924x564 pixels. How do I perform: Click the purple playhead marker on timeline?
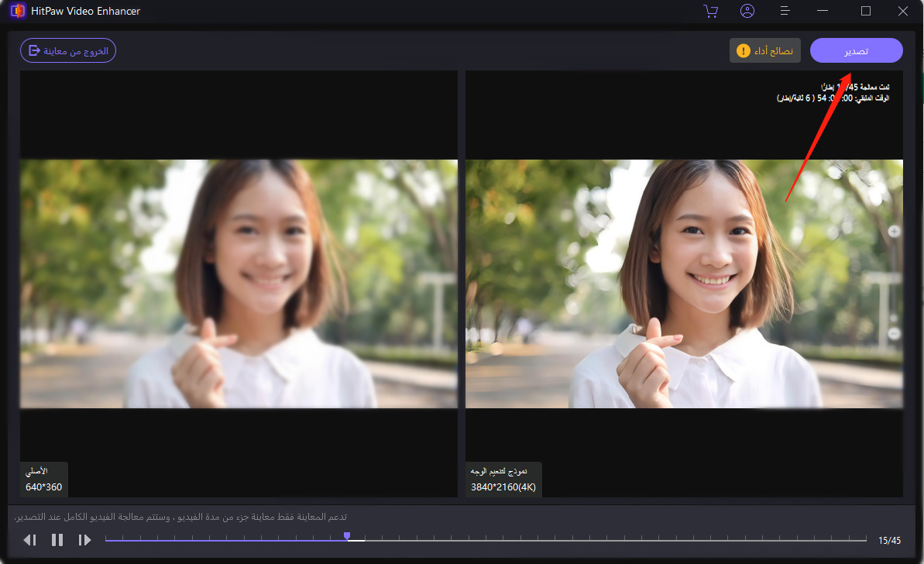[347, 536]
